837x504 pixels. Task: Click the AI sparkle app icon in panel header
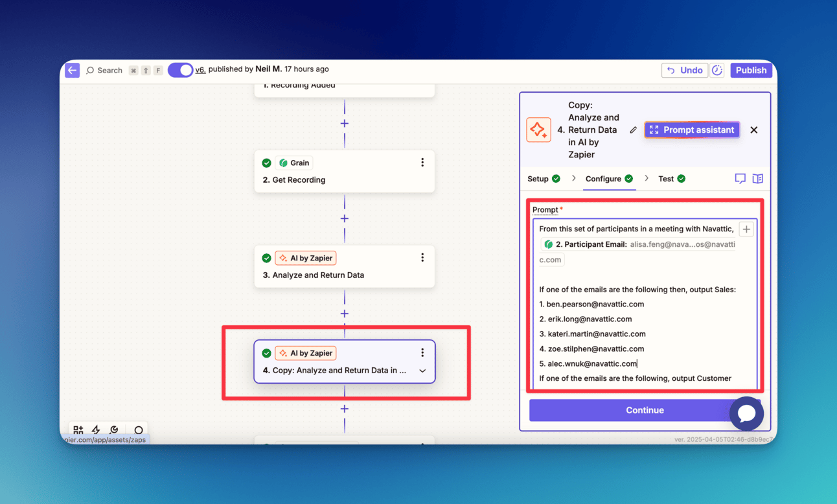(538, 130)
